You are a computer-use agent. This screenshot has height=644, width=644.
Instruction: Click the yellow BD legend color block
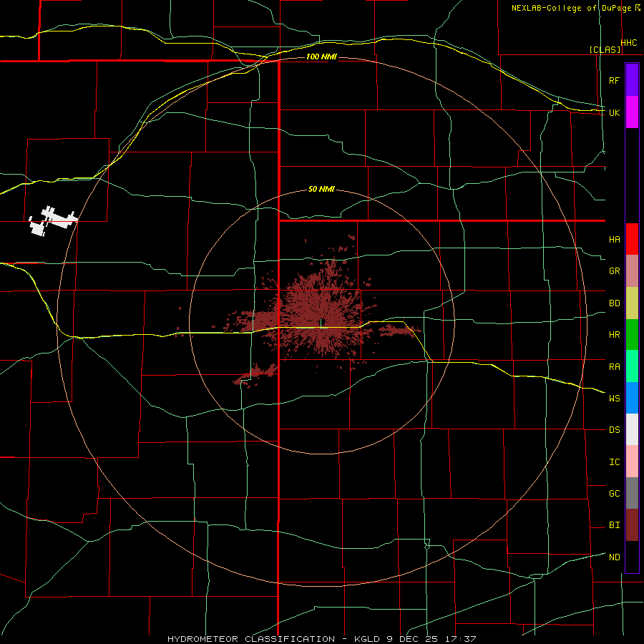pos(632,303)
